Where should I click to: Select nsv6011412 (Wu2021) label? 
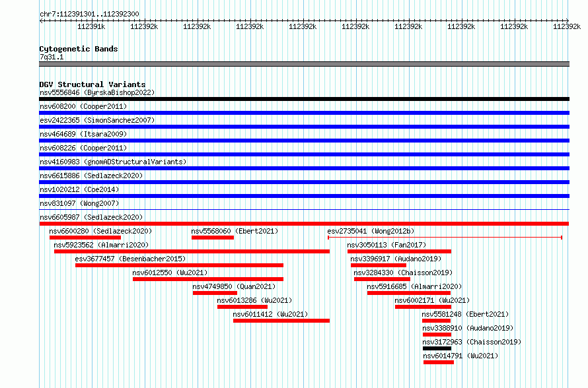[x=270, y=314]
